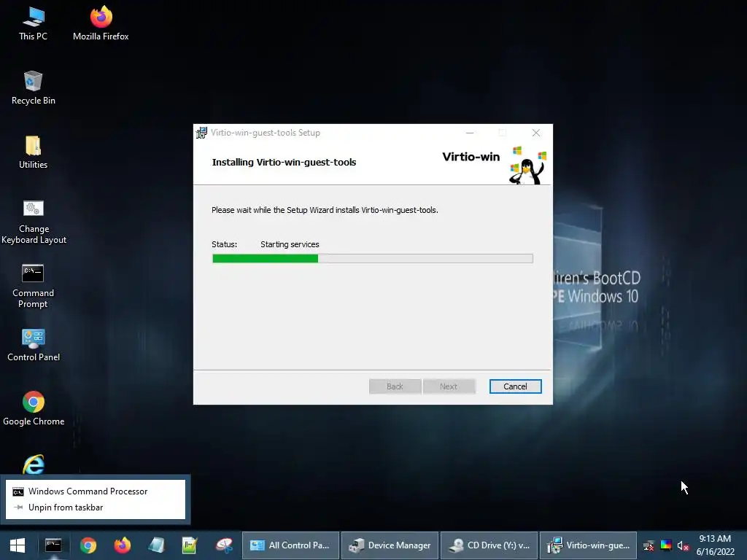Launch Mozilla Firefox from desktop
This screenshot has width=747, height=560.
pyautogui.click(x=101, y=23)
